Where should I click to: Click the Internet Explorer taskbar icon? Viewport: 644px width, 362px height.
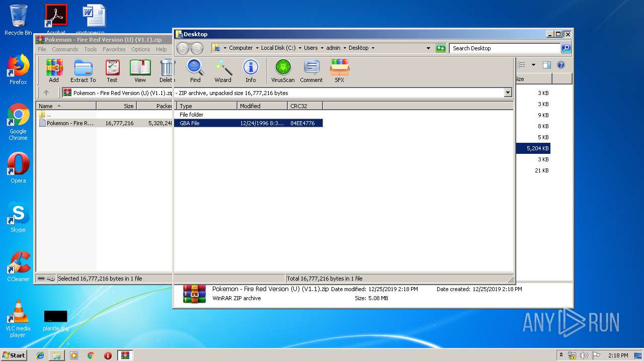tap(40, 355)
